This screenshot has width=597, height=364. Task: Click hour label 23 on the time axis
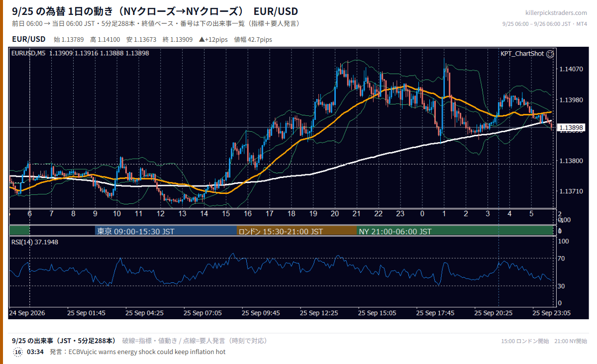pyautogui.click(x=400, y=214)
